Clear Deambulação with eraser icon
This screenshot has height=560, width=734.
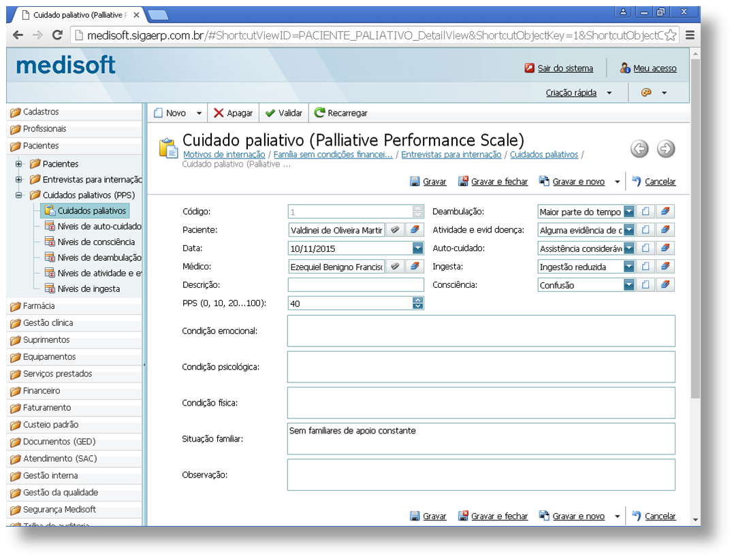pyautogui.click(x=665, y=212)
